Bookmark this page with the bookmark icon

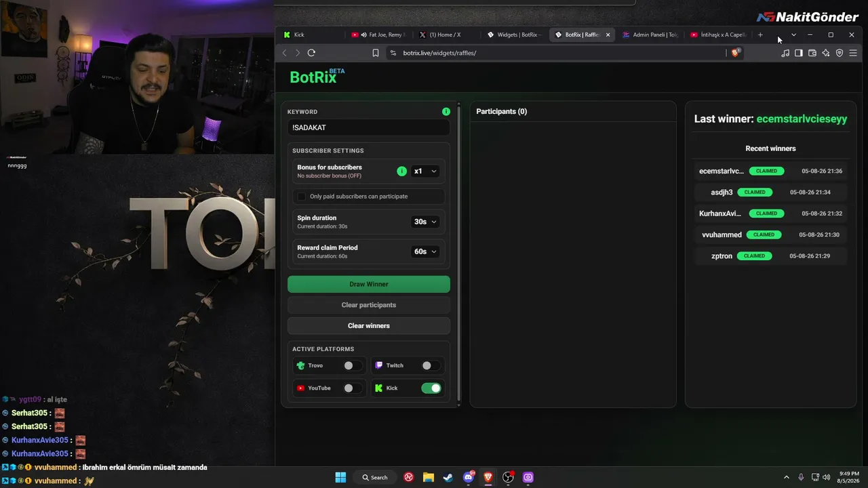click(376, 53)
